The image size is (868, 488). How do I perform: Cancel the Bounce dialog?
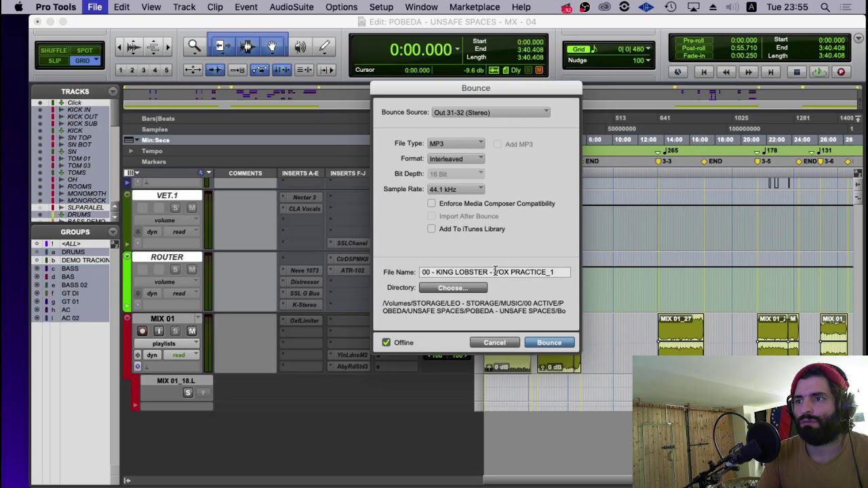coord(494,342)
